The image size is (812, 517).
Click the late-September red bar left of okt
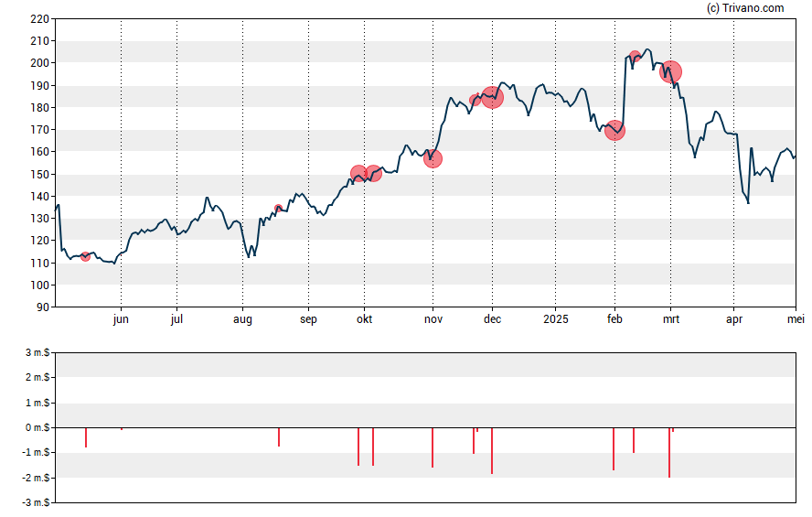tap(358, 447)
